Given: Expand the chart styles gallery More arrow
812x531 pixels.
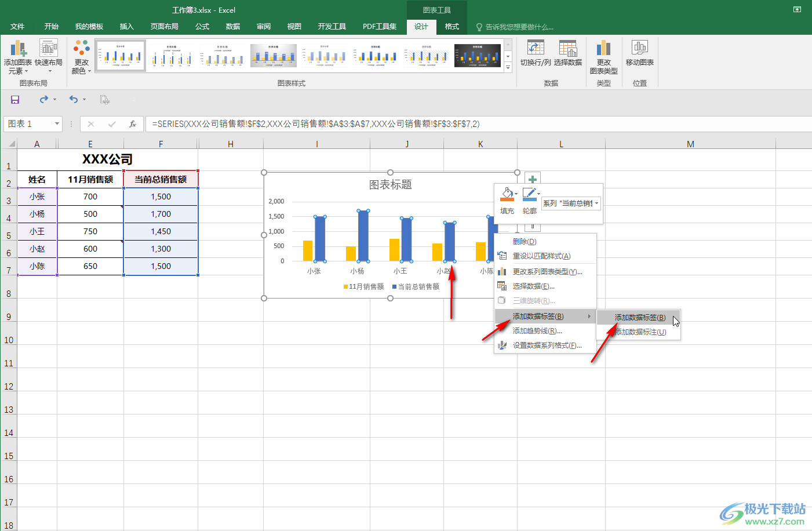Looking at the screenshot, I should [x=508, y=68].
